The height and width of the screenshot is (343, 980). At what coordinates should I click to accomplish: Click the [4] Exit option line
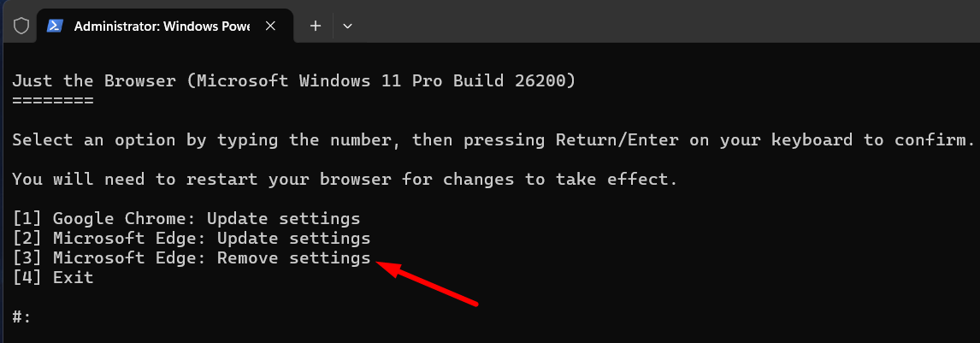click(53, 277)
